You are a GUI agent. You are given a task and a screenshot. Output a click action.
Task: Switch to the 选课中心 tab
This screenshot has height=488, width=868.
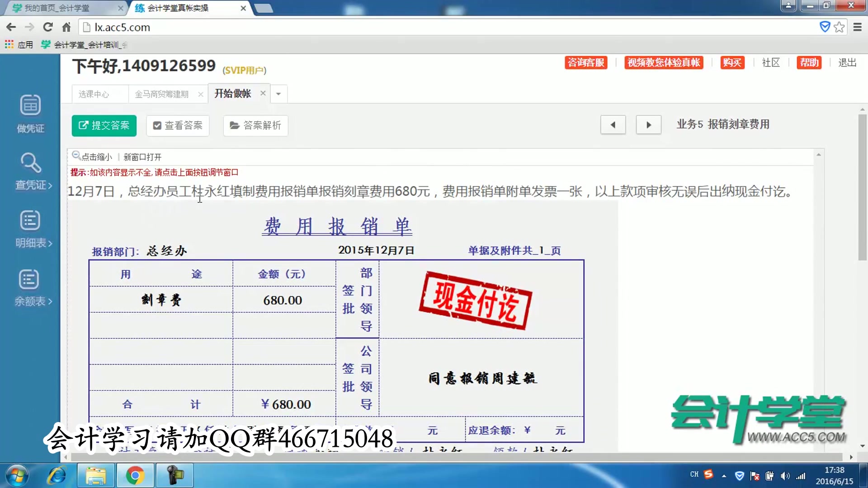pyautogui.click(x=94, y=94)
